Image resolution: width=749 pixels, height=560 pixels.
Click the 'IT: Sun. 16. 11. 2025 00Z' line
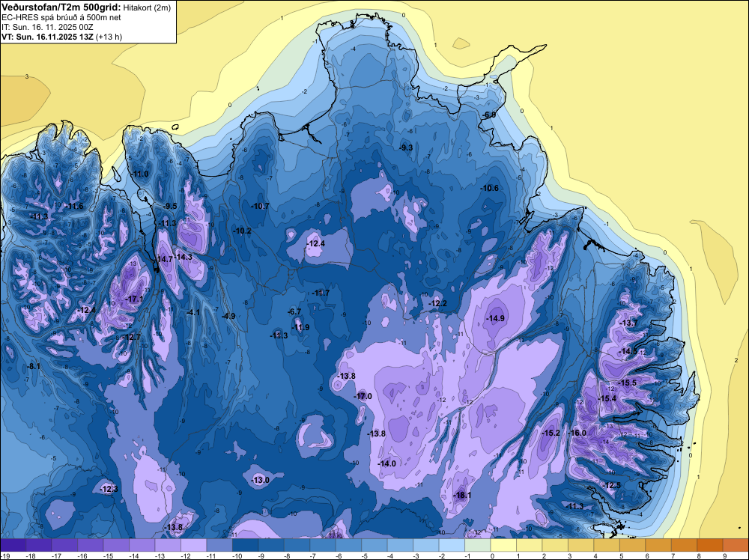(x=47, y=27)
